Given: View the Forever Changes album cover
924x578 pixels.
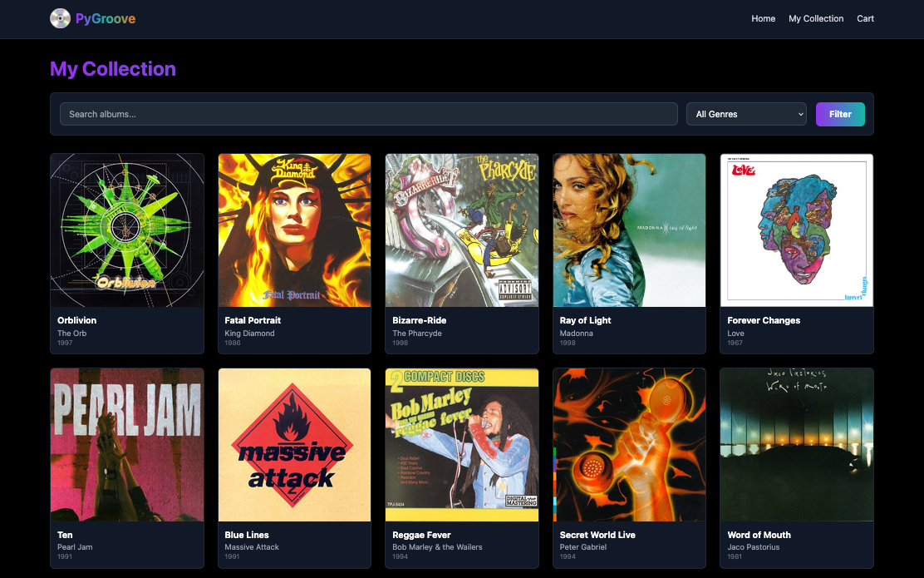Looking at the screenshot, I should point(796,230).
